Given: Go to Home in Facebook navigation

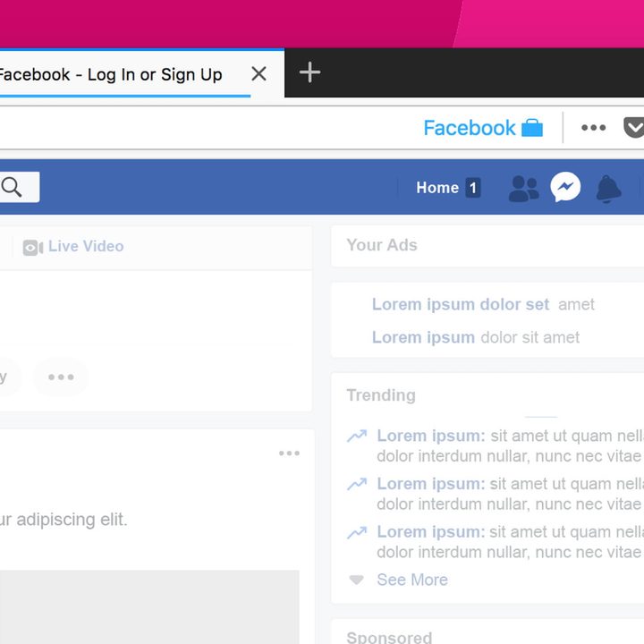Looking at the screenshot, I should (437, 188).
